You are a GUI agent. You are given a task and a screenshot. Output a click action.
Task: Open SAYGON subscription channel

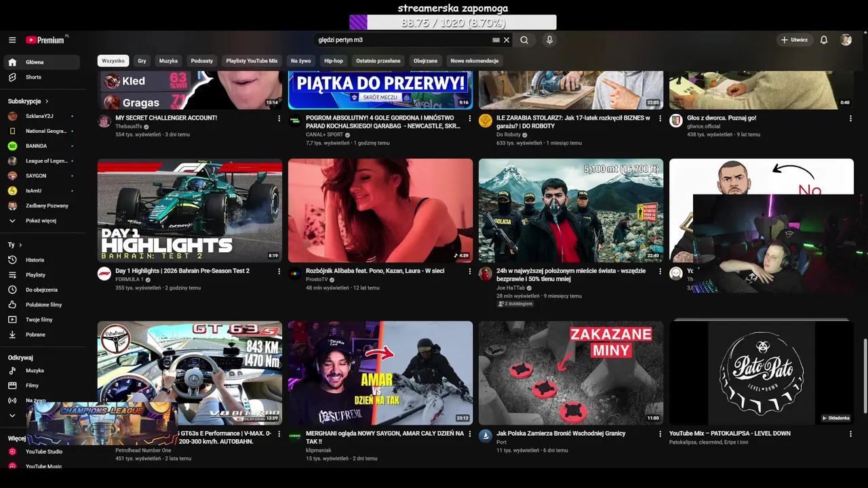pos(43,176)
